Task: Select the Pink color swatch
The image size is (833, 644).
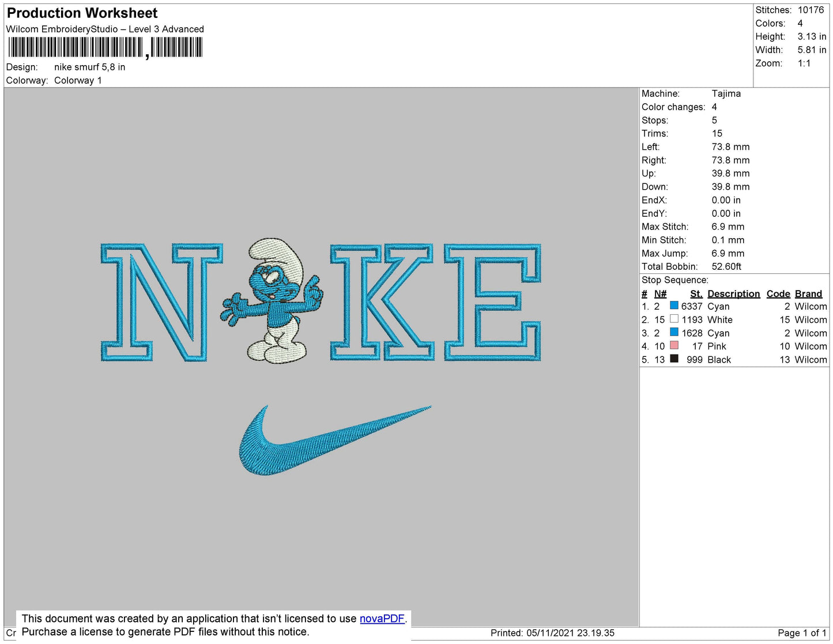Action: click(674, 345)
